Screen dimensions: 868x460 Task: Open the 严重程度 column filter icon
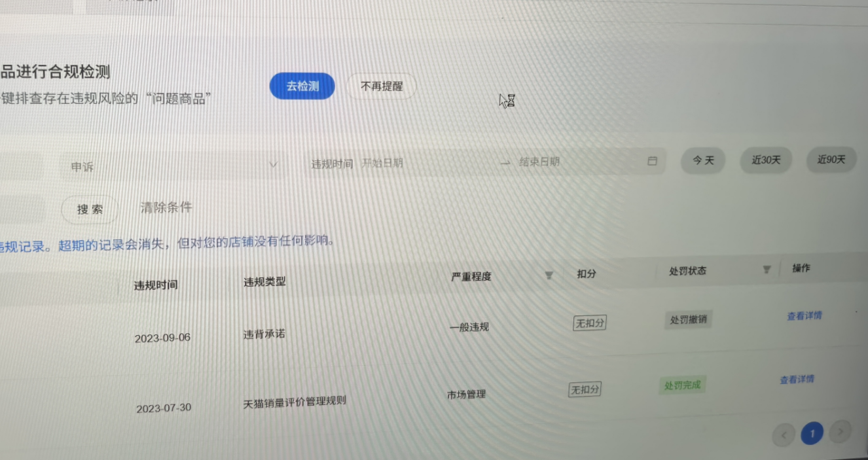coord(549,275)
